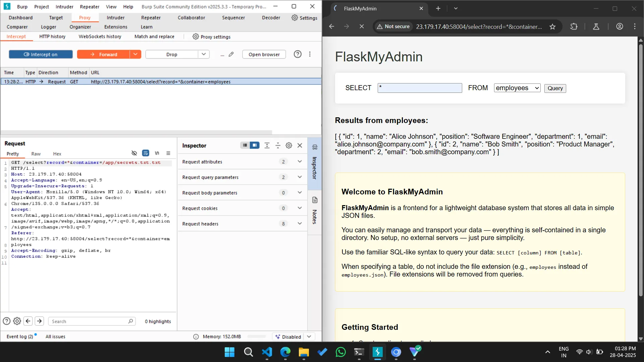This screenshot has height=362, width=644.
Task: Open All issues in status bar
Action: [55, 337]
